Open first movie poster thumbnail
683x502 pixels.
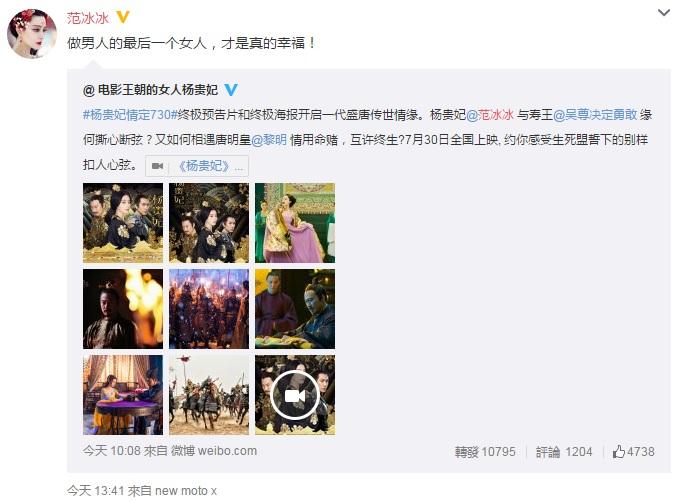point(123,223)
